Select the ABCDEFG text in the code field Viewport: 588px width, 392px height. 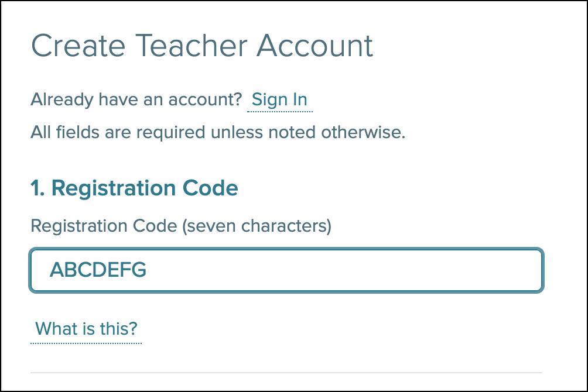point(98,270)
